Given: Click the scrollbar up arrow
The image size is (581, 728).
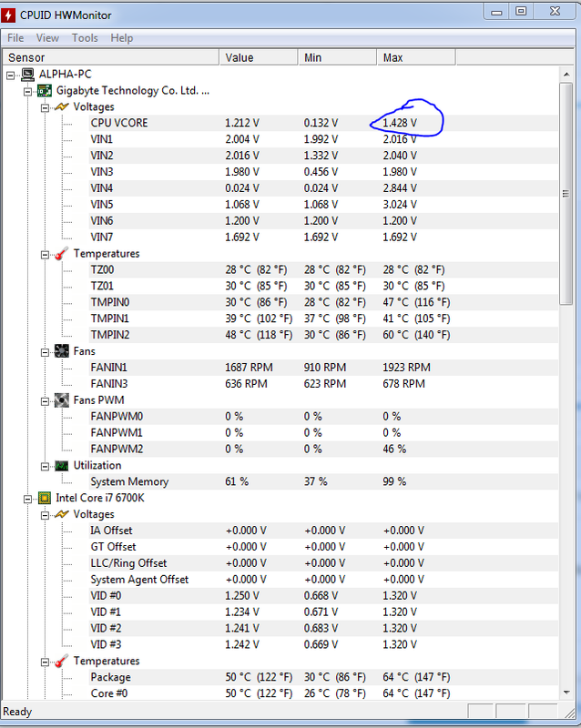Looking at the screenshot, I should pyautogui.click(x=566, y=75).
